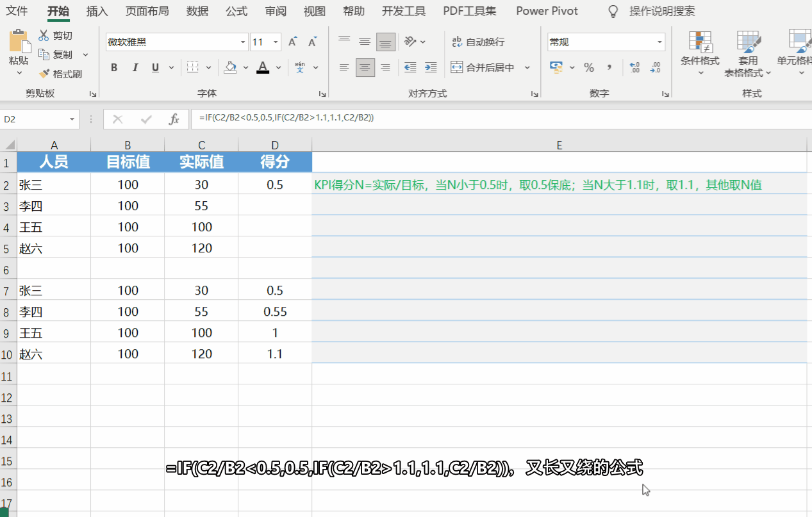The height and width of the screenshot is (517, 812).
Task: Open the Power Pivot tab
Action: (547, 11)
